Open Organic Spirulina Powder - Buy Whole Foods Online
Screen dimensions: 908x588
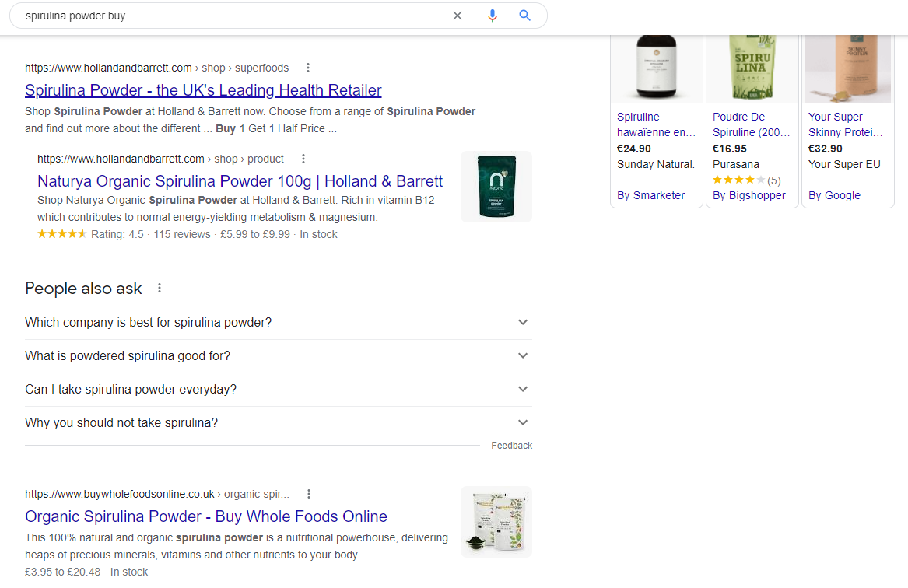pyautogui.click(x=206, y=516)
